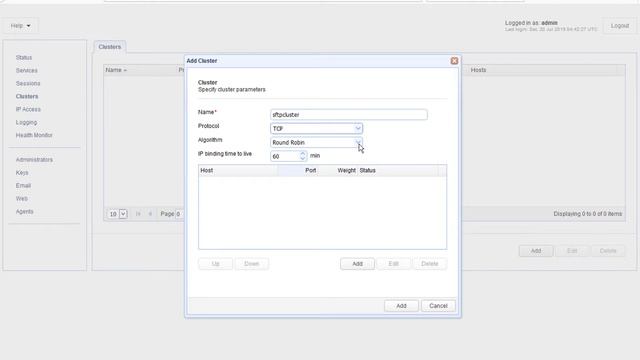This screenshot has width=640, height=360.
Task: Select the Clusters tab
Action: tap(110, 47)
